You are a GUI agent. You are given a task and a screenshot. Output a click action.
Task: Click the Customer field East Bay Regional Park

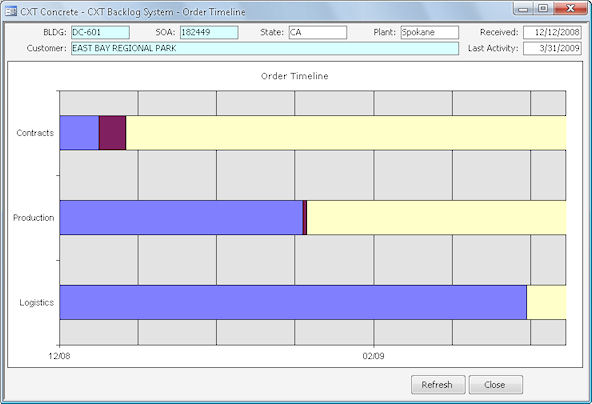[265, 48]
